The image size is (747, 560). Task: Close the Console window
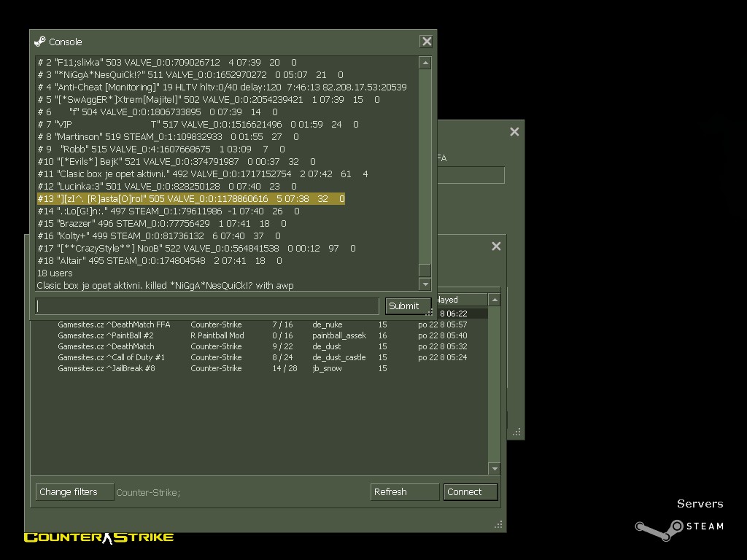pos(426,42)
